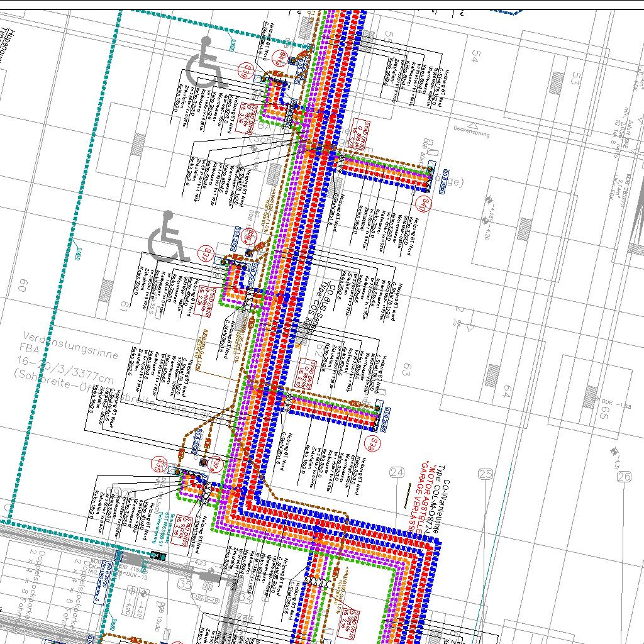644x644 pixels.
Task: Select the red circled S38 tag
Action: pyautogui.click(x=374, y=444)
